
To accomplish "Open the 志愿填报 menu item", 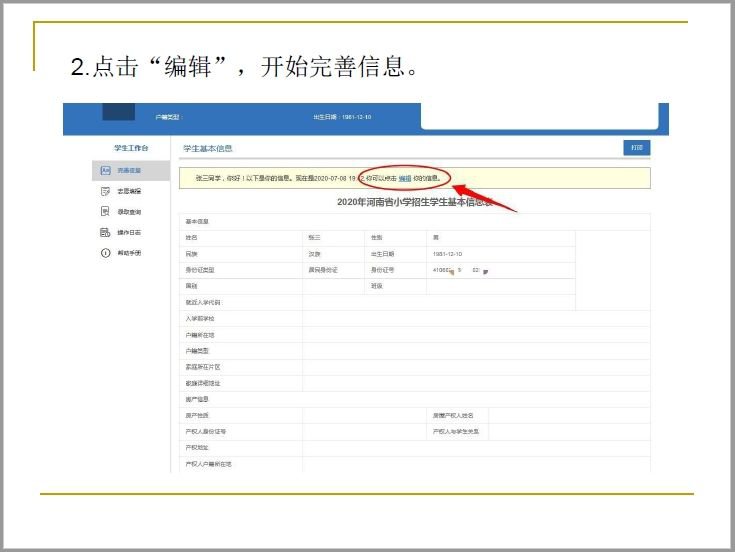I will pos(128,191).
